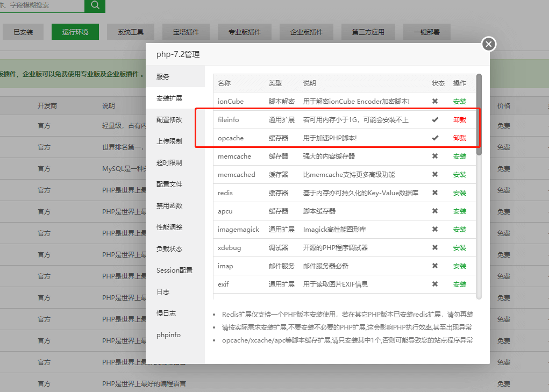549x392 pixels.
Task: Click the 一键部署 tab button
Action: 427,32
